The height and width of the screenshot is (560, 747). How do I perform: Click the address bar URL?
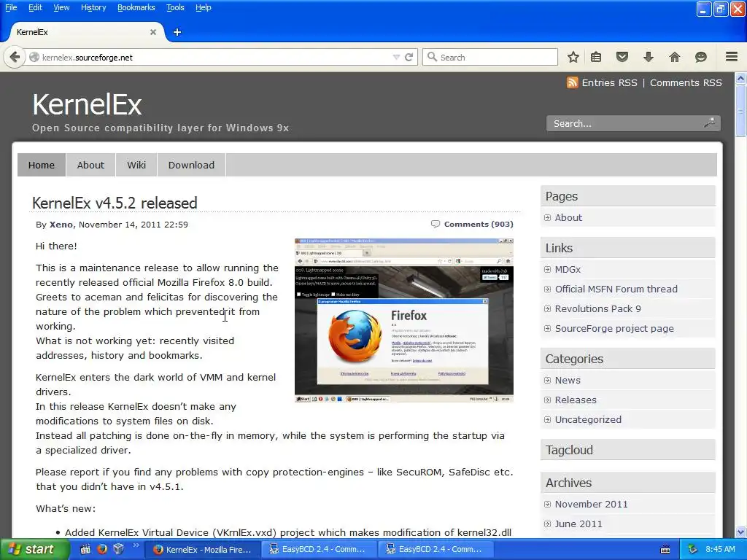tap(88, 58)
